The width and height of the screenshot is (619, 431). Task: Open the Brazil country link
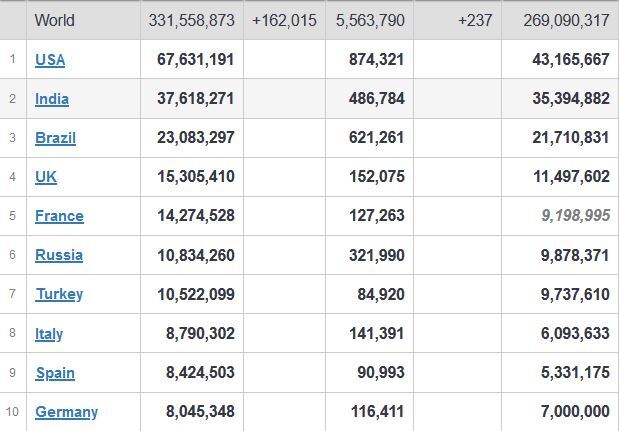[x=55, y=138]
